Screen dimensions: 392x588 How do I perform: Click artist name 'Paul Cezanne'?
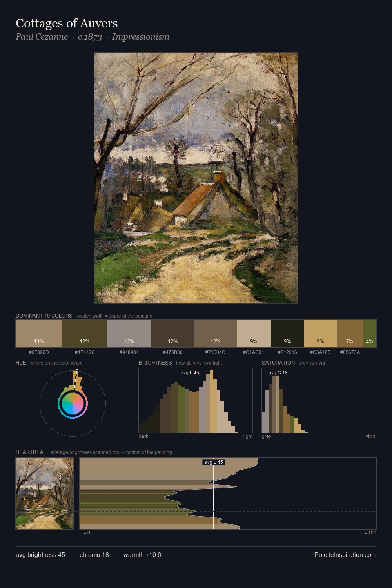pyautogui.click(x=42, y=37)
